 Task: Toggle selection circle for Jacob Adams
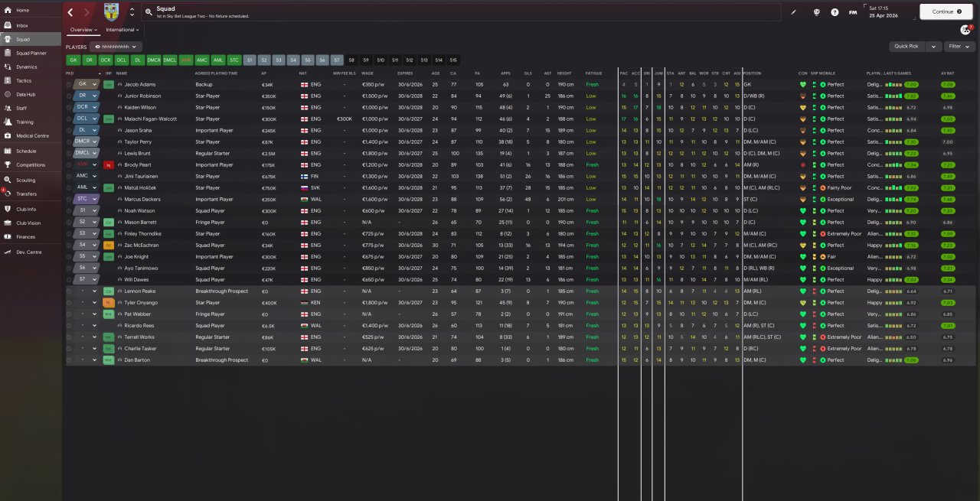(69, 84)
